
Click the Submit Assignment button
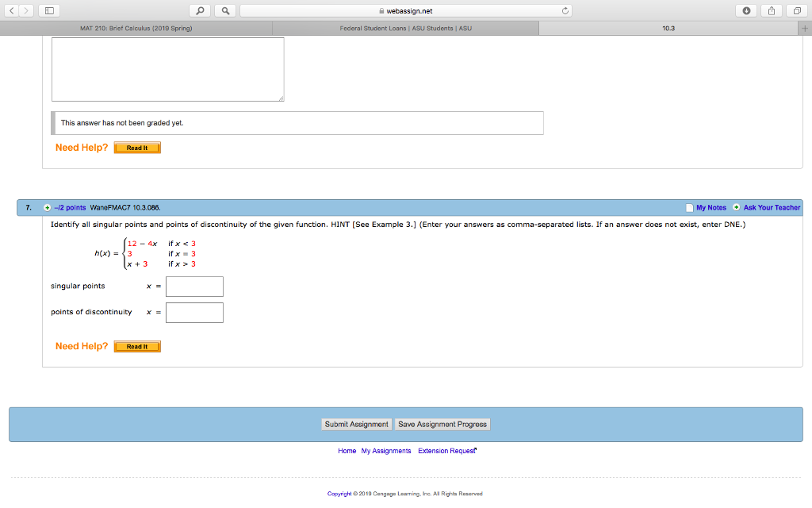[x=356, y=424]
